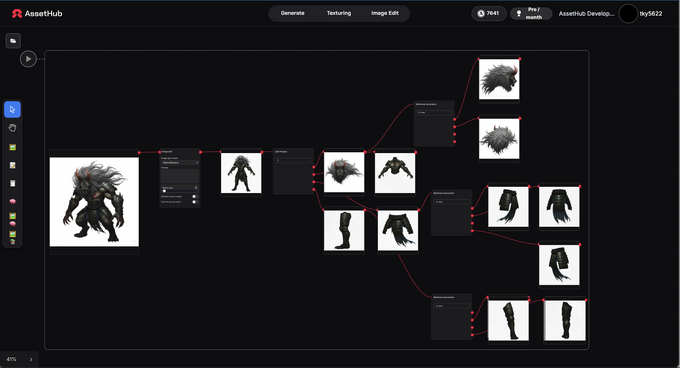Select the back-view skirt armor output image
The image size is (680, 368).
point(559,207)
